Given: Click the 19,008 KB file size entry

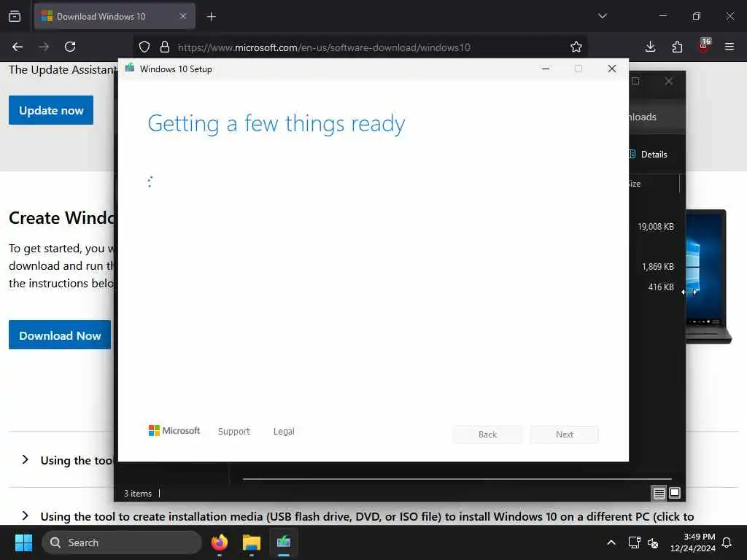Looking at the screenshot, I should [656, 227].
